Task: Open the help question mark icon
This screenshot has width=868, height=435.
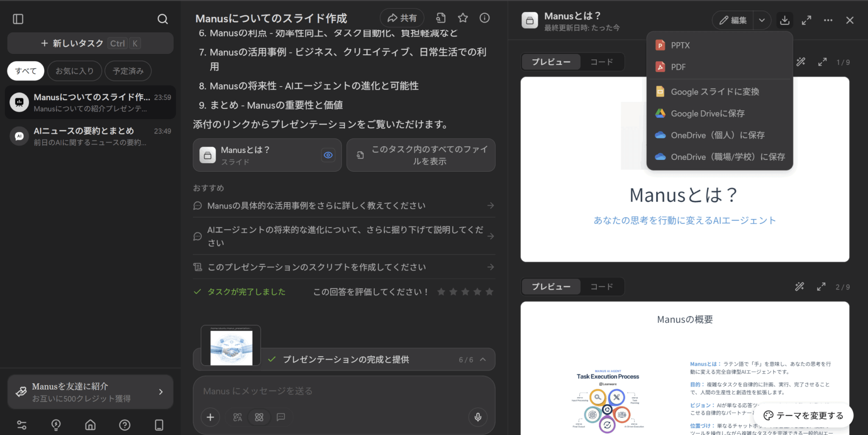Action: (x=125, y=425)
